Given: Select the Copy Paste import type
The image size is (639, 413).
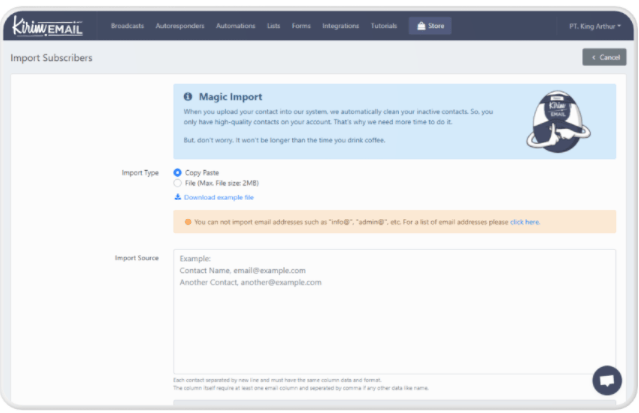Looking at the screenshot, I should click(x=178, y=173).
